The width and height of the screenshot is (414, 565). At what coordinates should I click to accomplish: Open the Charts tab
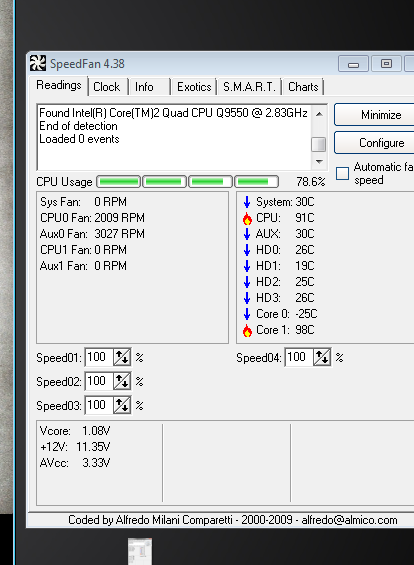303,87
